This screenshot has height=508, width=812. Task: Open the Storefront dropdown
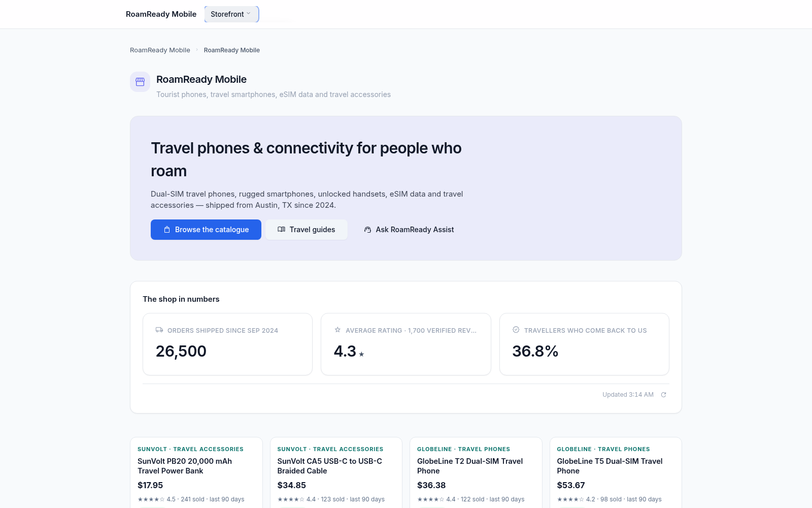(231, 14)
